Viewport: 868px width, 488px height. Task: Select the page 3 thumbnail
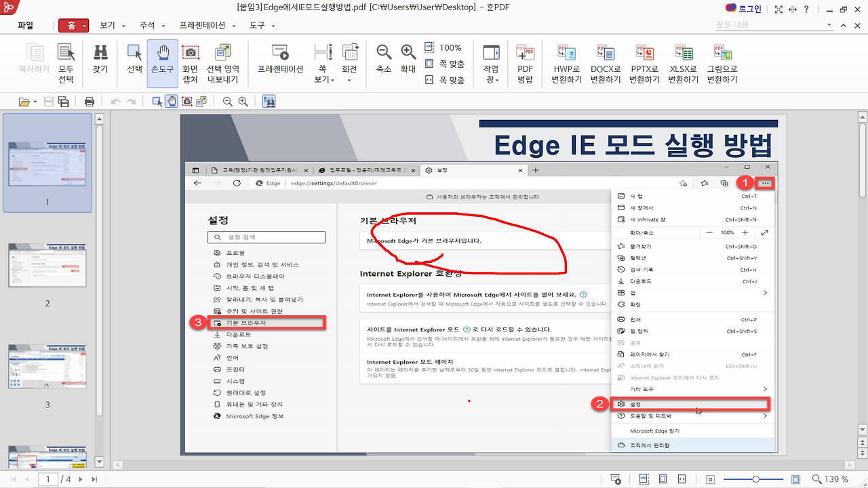click(47, 367)
